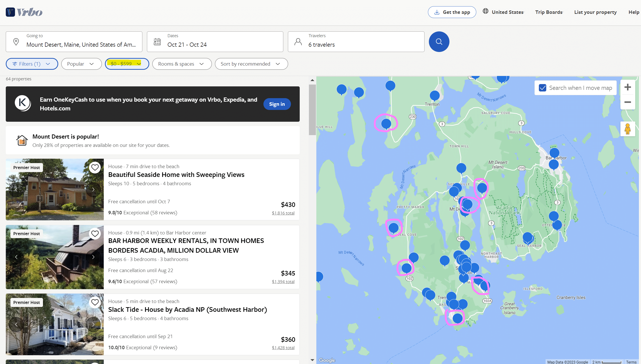Click the language globe icon
Screen dimensions: 641x364
(x=485, y=11)
